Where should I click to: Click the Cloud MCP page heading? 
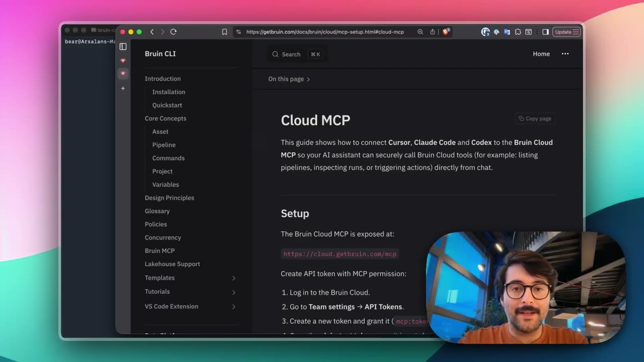point(315,120)
